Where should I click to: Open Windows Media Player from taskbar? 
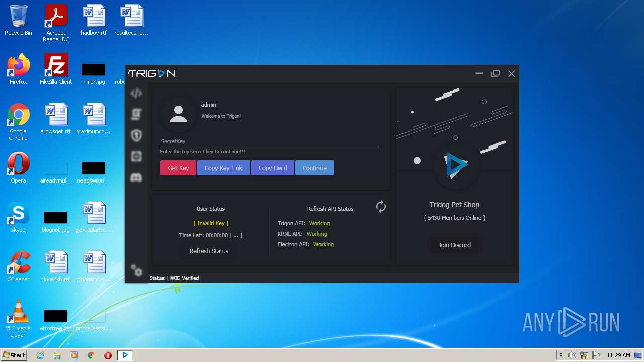point(74,355)
